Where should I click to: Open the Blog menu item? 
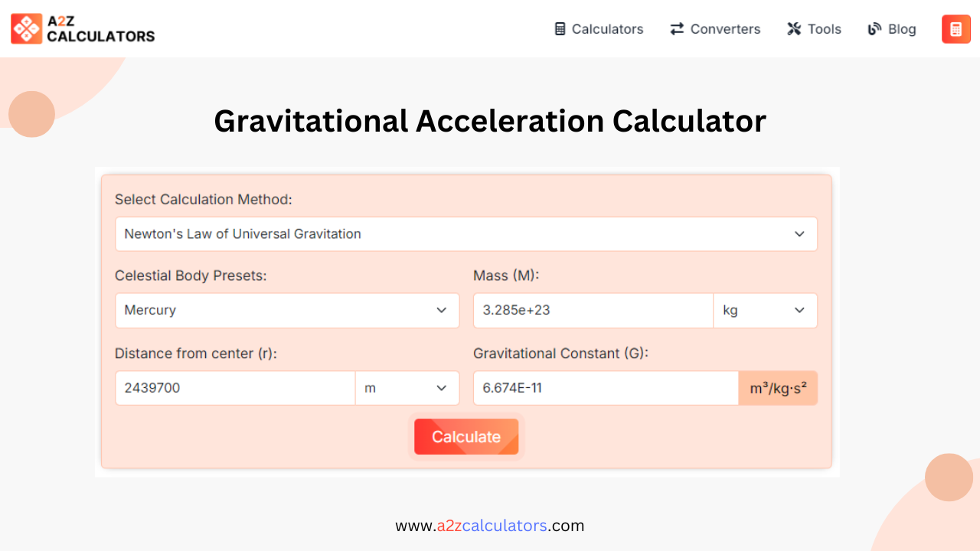(891, 29)
